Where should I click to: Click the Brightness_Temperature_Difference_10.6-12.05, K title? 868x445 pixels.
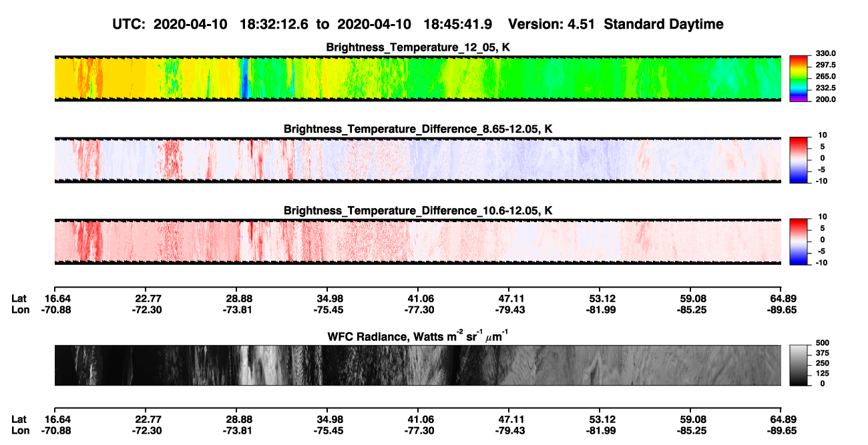[418, 210]
